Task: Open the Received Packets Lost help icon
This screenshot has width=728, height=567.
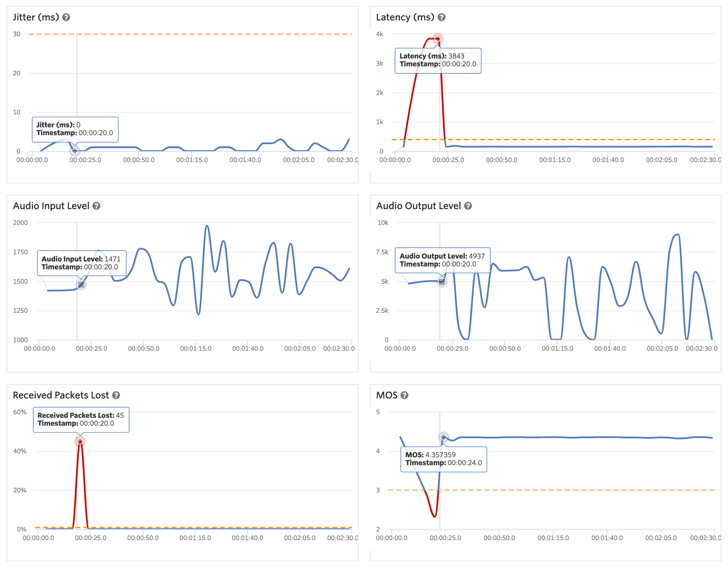Action: 116,395
